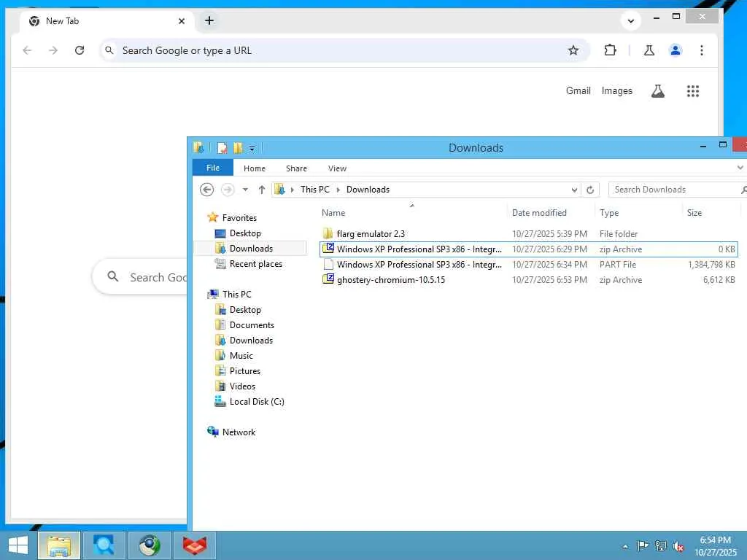Click File Explorer taskbar icon
This screenshot has height=560, width=747.
pyautogui.click(x=58, y=545)
